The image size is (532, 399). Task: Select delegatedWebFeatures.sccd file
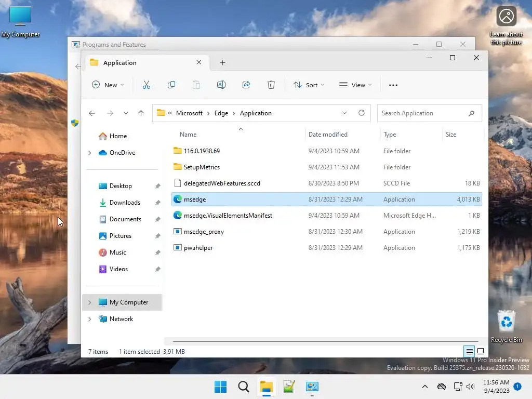(327, 183)
